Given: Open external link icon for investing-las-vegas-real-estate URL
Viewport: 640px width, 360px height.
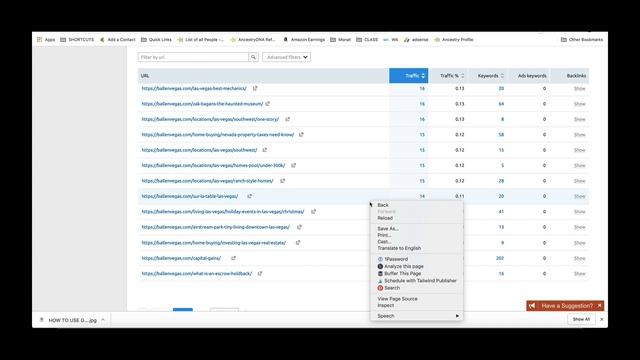Looking at the screenshot, I should (x=298, y=242).
